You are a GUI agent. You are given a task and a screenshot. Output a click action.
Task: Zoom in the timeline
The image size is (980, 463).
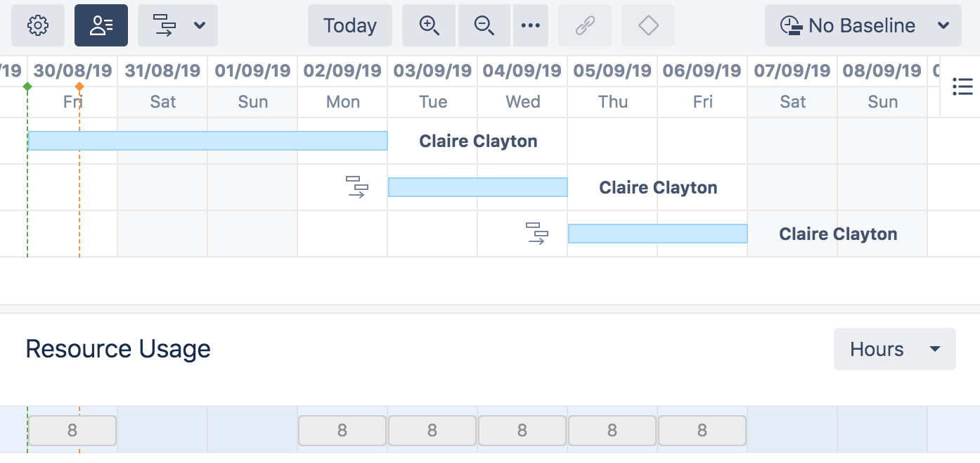pyautogui.click(x=430, y=26)
